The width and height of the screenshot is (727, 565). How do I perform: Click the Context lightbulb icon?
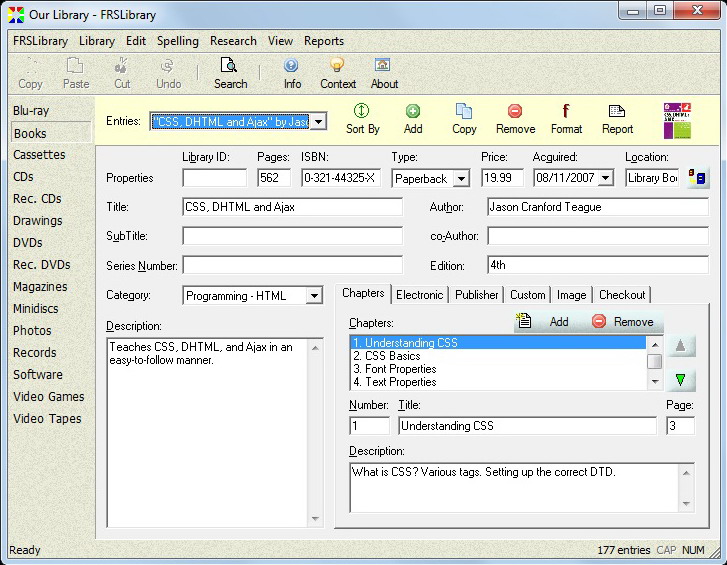click(338, 73)
